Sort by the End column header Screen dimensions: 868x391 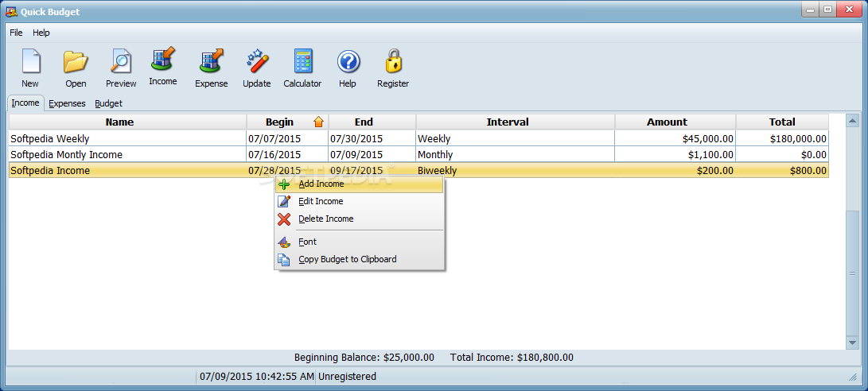[x=372, y=122]
